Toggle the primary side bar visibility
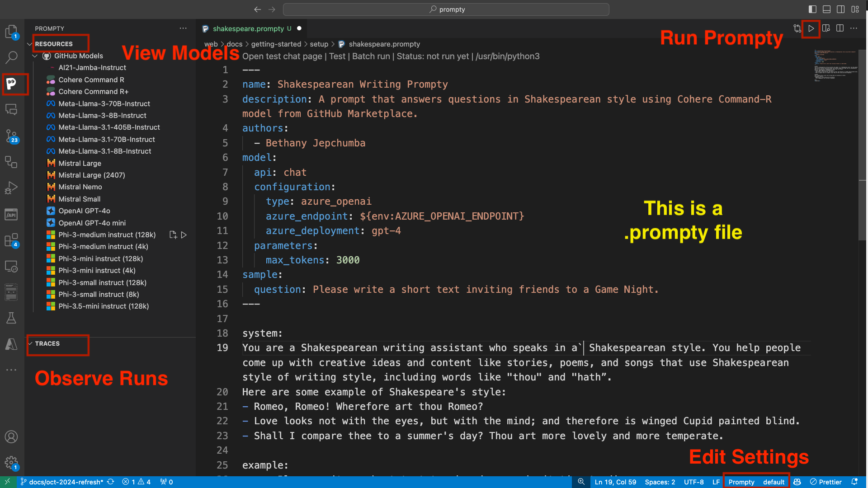The height and width of the screenshot is (488, 868). pos(812,9)
